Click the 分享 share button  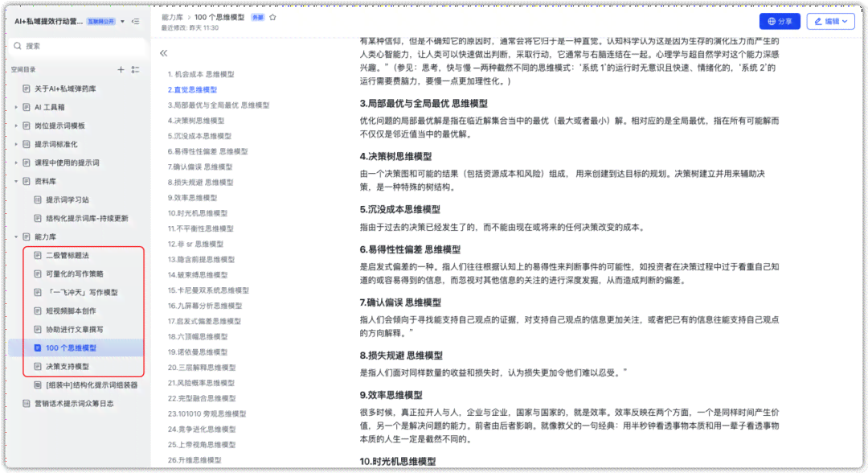coord(780,22)
